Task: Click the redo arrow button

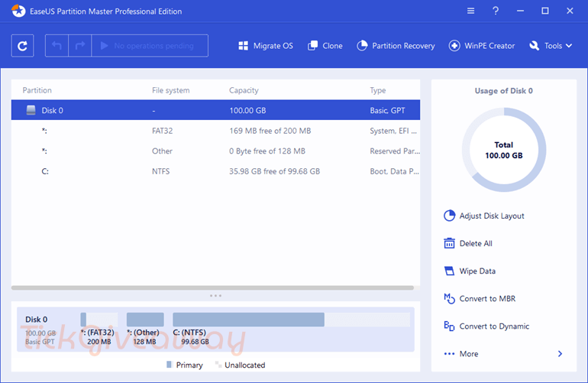Action: 80,46
